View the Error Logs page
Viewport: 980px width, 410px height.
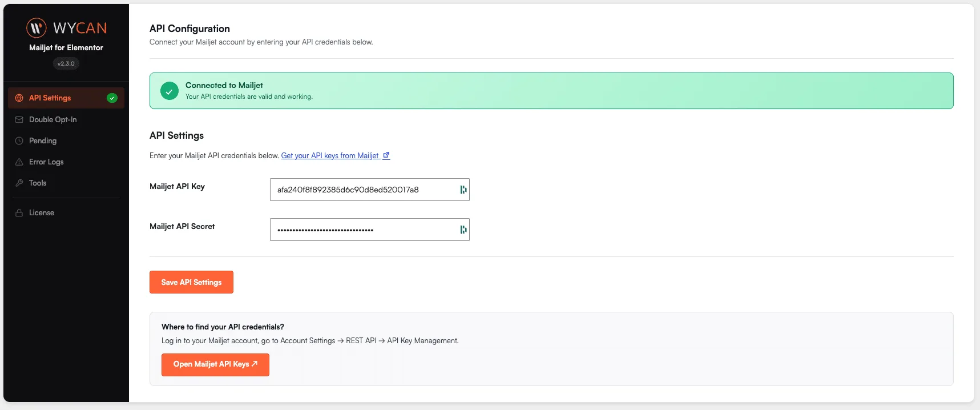click(66, 162)
